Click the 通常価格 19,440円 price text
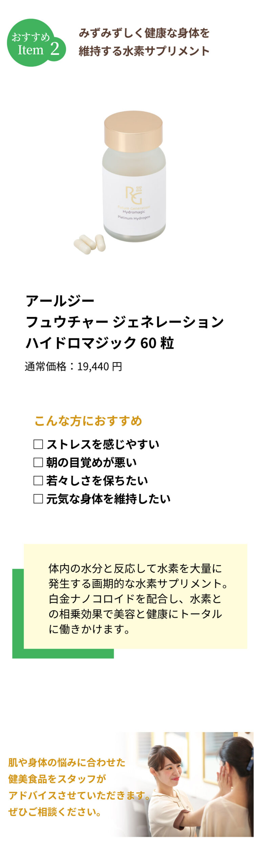 73,366
